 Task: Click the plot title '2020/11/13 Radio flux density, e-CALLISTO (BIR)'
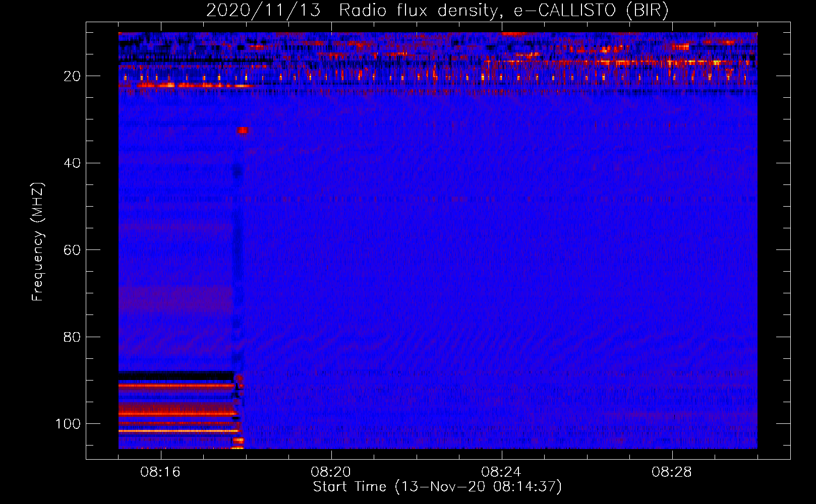[x=437, y=11]
